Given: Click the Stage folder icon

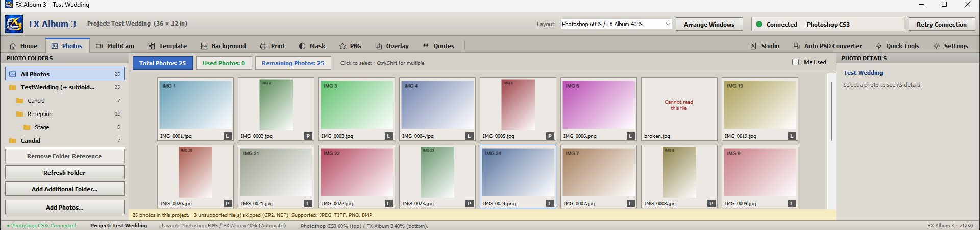Looking at the screenshot, I should pos(27,127).
